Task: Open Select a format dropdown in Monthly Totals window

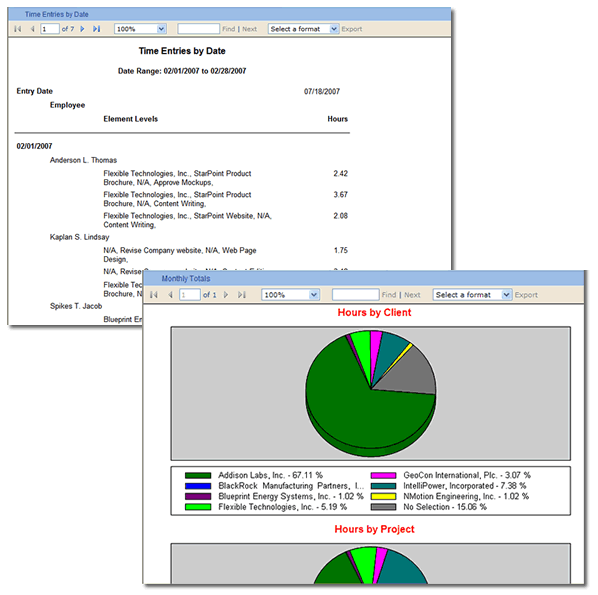Action: pyautogui.click(x=472, y=295)
